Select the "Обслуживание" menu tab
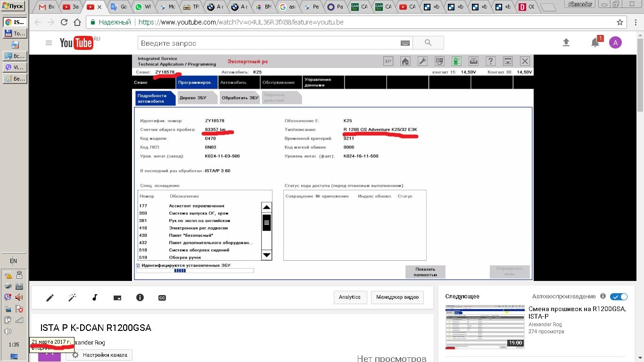 (278, 82)
